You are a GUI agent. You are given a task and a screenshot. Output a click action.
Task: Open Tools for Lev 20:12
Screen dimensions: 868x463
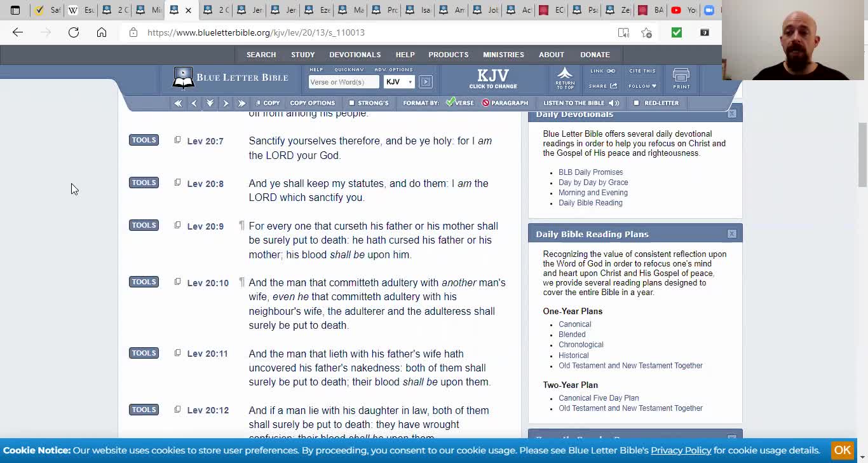pos(144,410)
